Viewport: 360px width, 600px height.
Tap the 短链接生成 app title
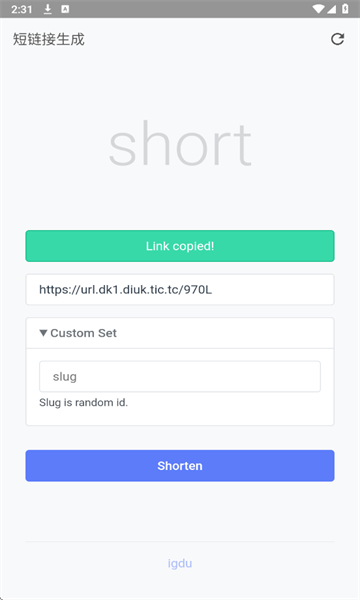pyautogui.click(x=49, y=39)
